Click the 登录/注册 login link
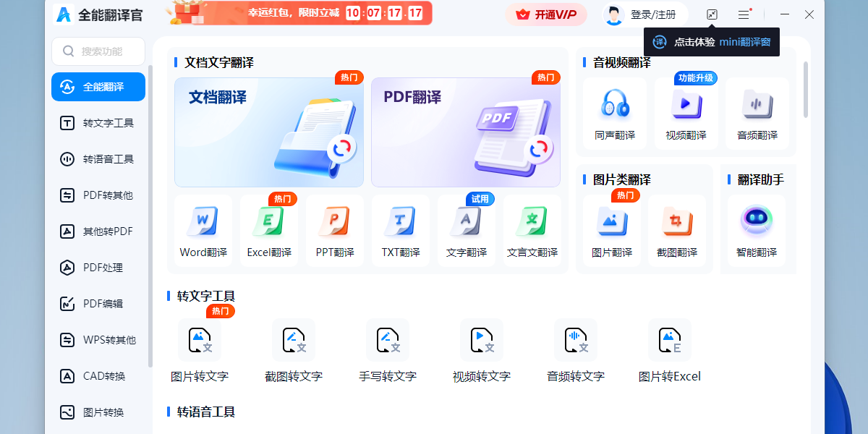Screen dimensions: 868x434 [x=653, y=14]
